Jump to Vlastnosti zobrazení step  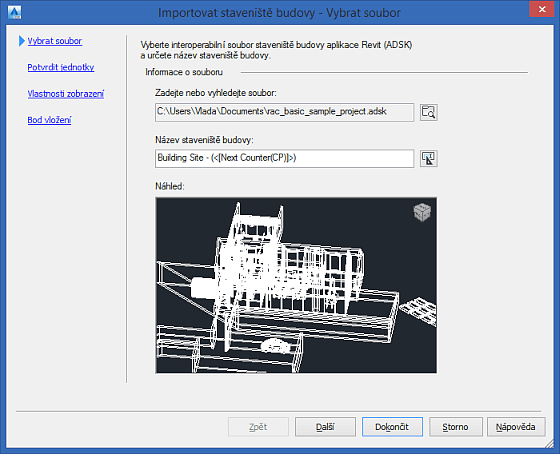66,94
